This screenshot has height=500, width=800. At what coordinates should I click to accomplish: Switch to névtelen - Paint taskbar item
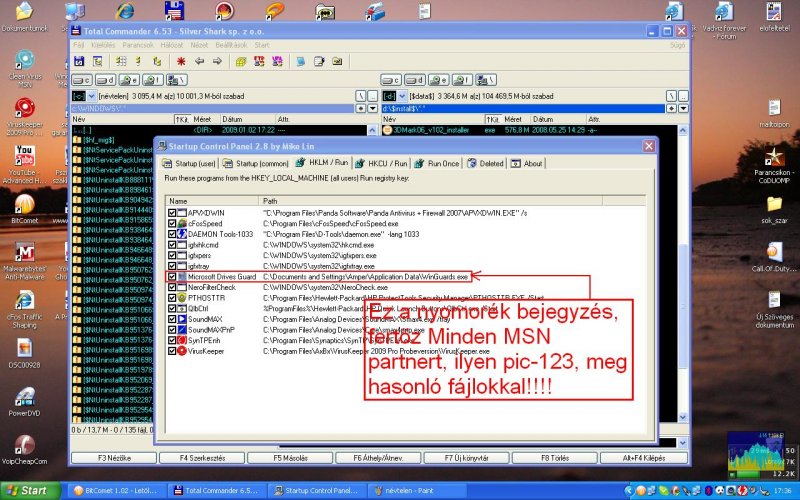(415, 491)
